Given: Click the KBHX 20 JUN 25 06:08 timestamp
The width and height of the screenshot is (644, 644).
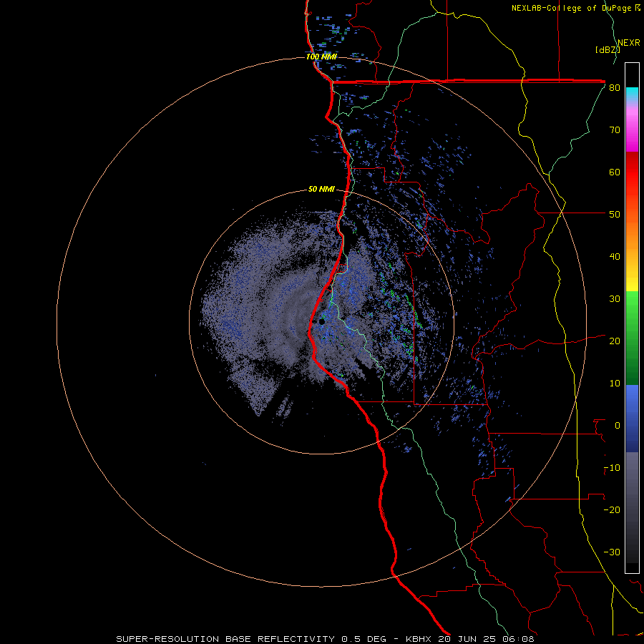Looking at the screenshot, I should (x=470, y=639).
